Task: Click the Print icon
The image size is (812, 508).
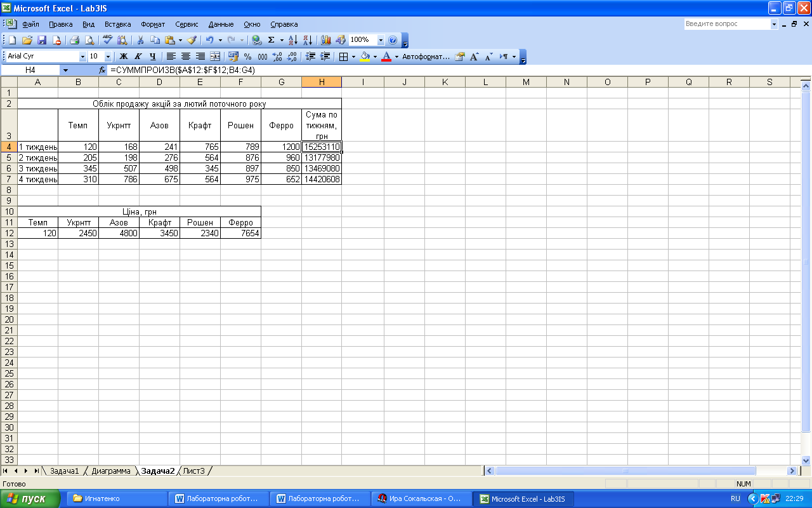Action: click(74, 40)
